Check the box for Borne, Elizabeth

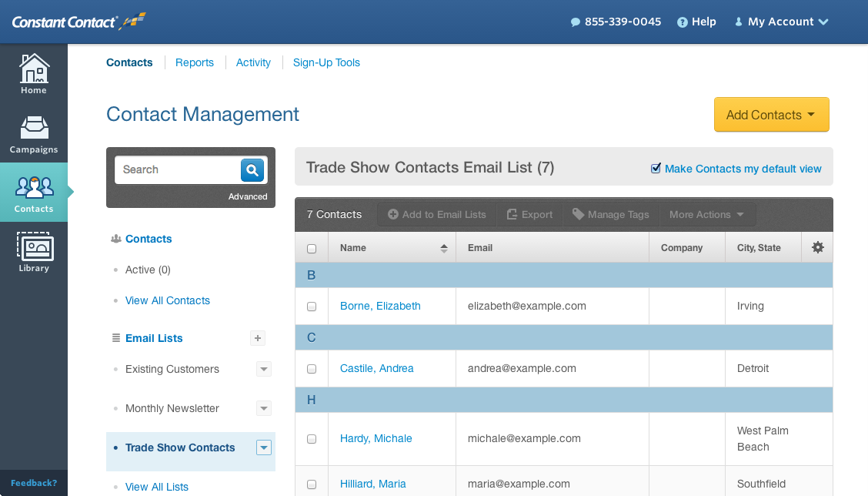click(x=312, y=307)
